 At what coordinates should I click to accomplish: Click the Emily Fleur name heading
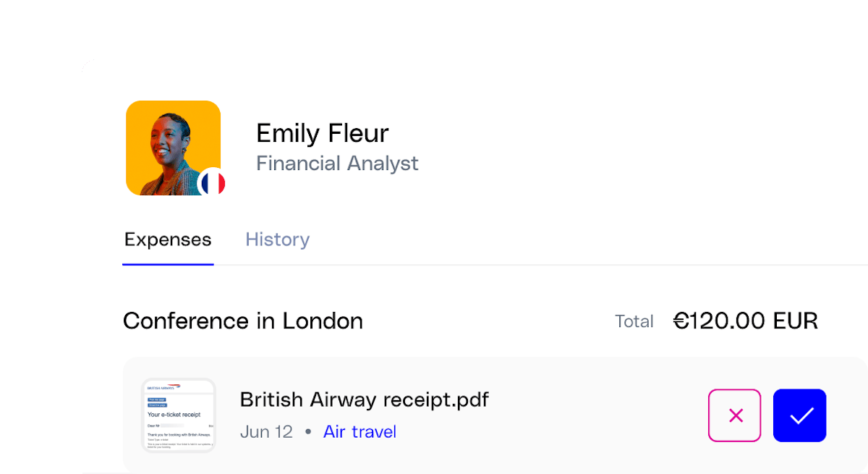point(322,133)
